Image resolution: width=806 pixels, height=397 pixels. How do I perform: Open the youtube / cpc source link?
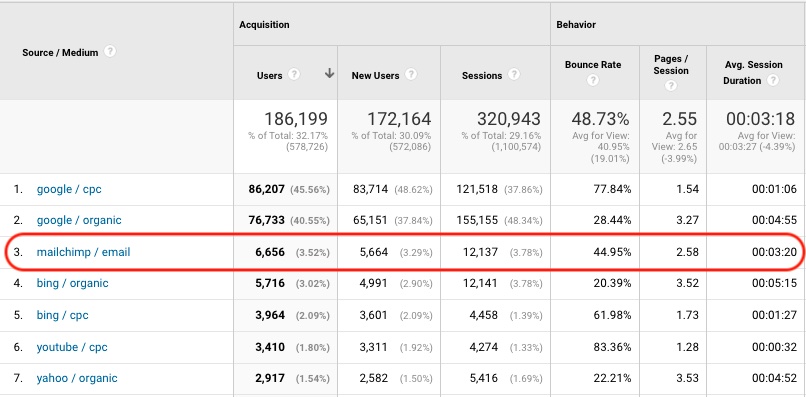pos(72,347)
